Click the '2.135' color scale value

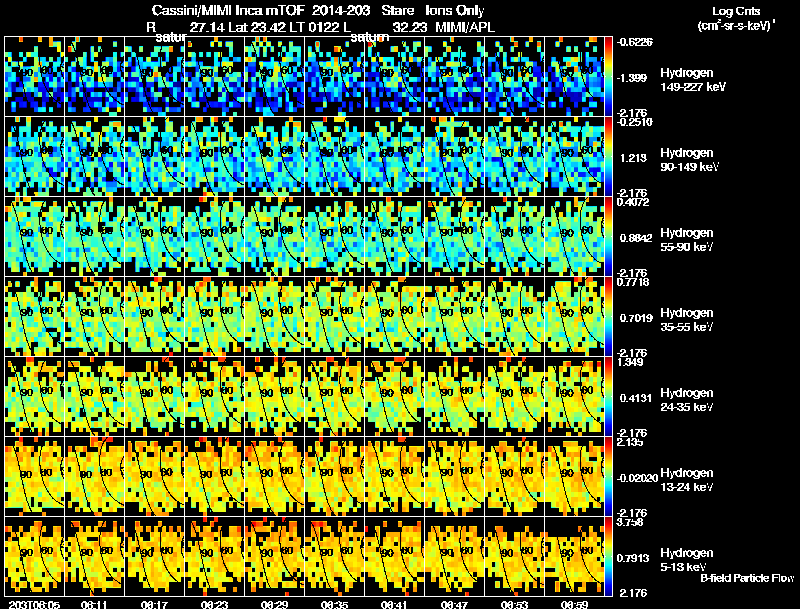point(630,442)
